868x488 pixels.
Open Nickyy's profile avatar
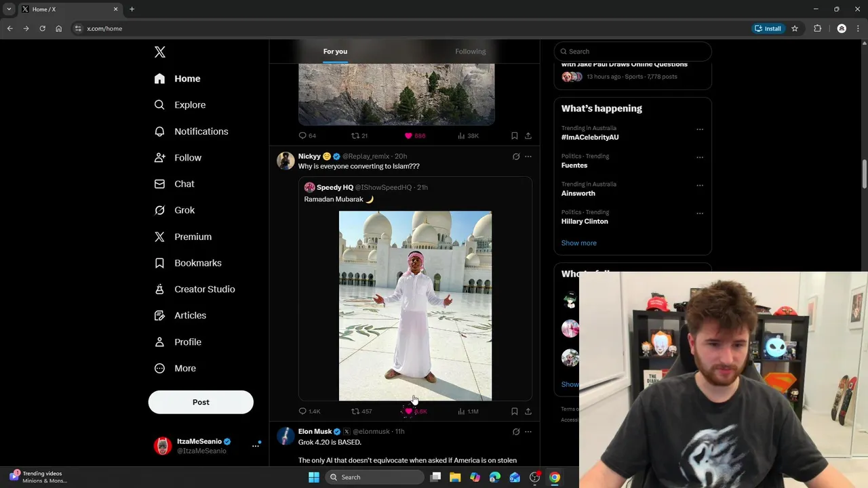tap(285, 161)
